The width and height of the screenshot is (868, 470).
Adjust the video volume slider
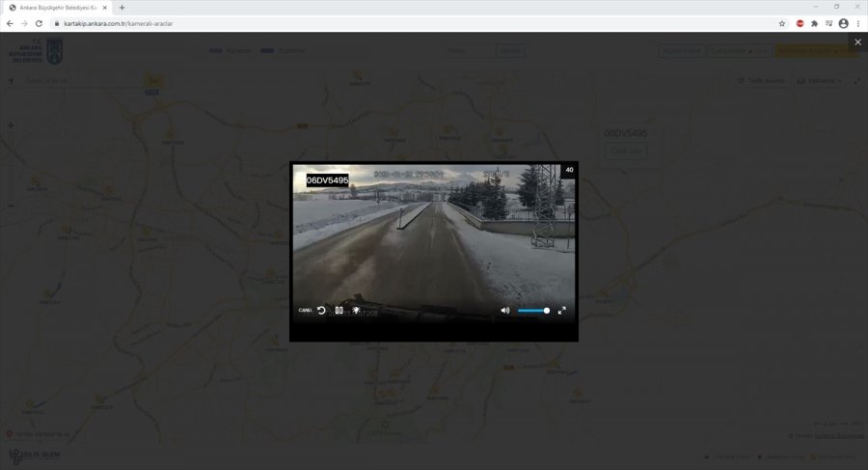(533, 311)
